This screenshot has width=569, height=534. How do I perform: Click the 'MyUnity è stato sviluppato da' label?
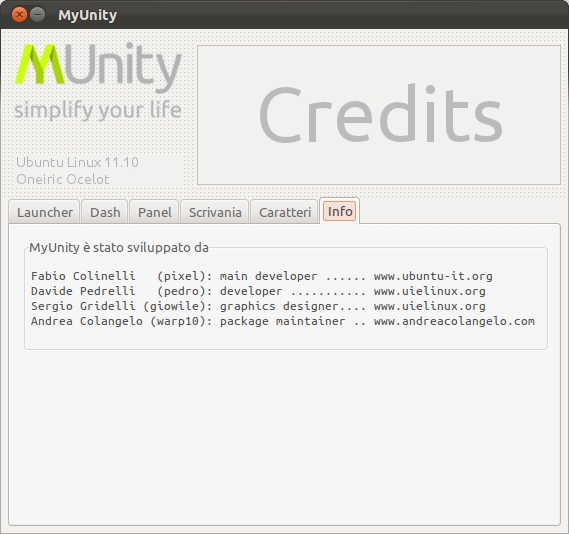point(119,248)
